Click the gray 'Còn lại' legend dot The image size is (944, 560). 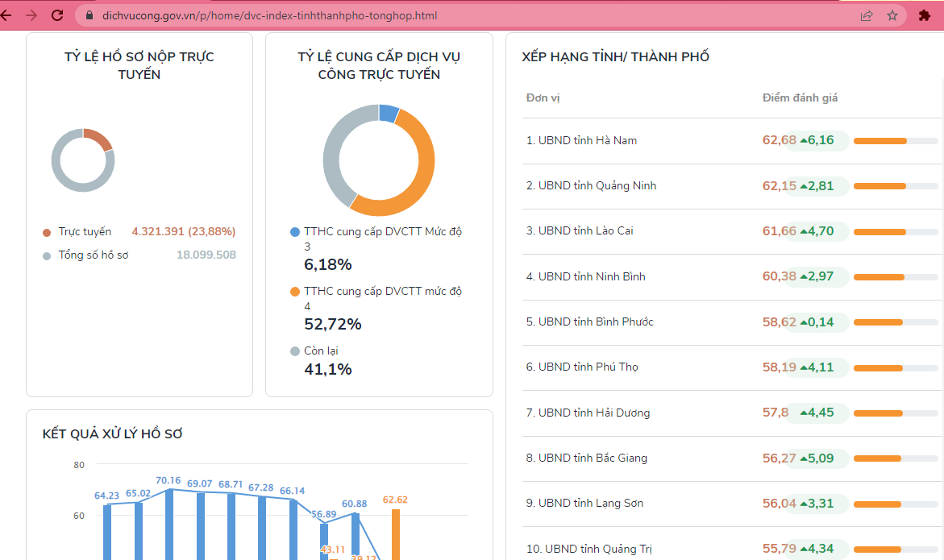295,351
